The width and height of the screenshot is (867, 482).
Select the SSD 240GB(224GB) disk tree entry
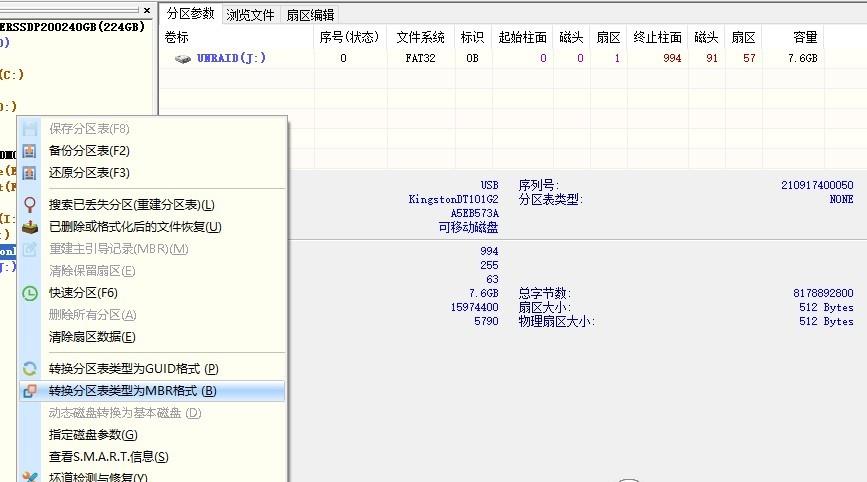pos(72,27)
